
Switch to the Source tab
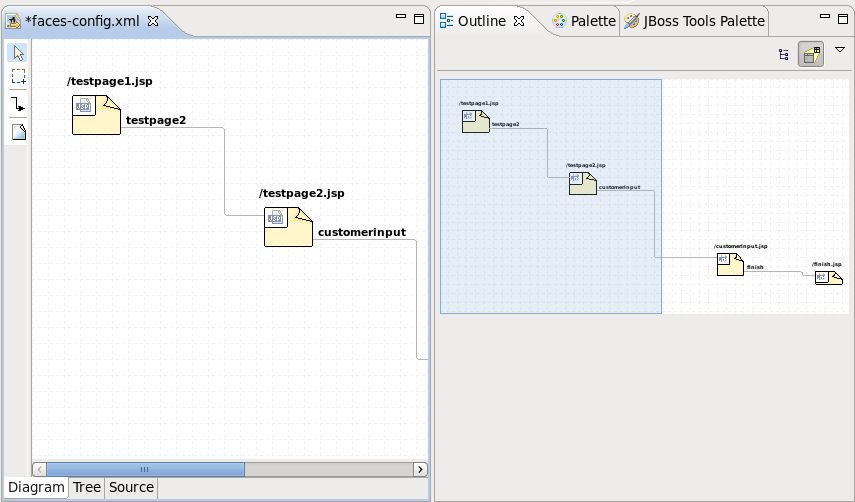(131, 487)
